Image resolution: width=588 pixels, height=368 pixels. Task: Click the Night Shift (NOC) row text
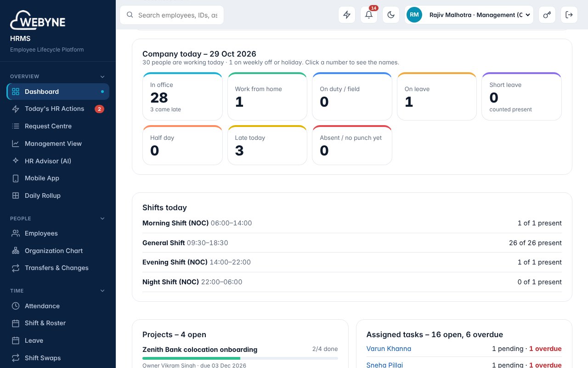pos(192,282)
